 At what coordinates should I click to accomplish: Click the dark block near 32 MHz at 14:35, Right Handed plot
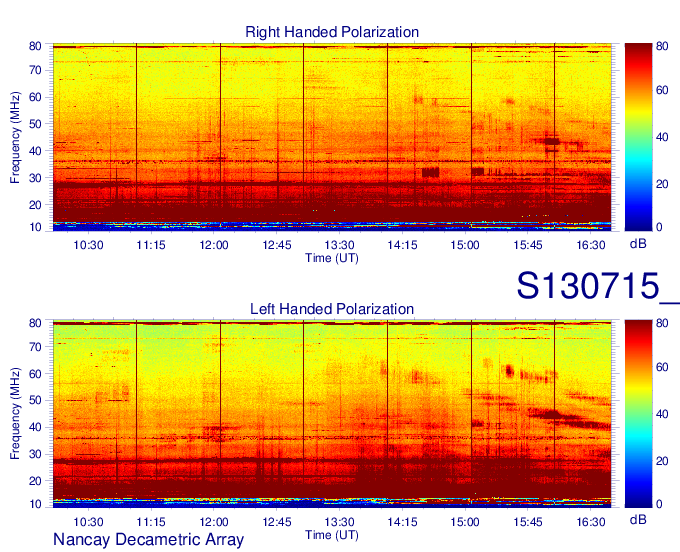tap(431, 172)
